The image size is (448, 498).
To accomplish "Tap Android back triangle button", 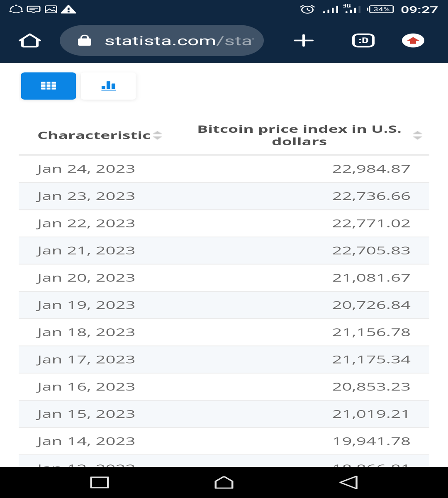I will (348, 482).
